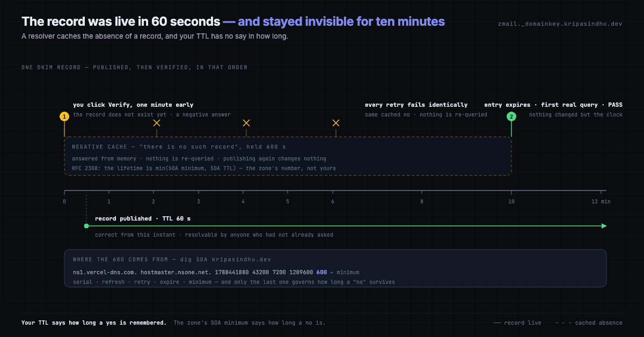Image resolution: width=644 pixels, height=337 pixels.
Task: Click the '3' tick label on the time axis
Action: 199,202
